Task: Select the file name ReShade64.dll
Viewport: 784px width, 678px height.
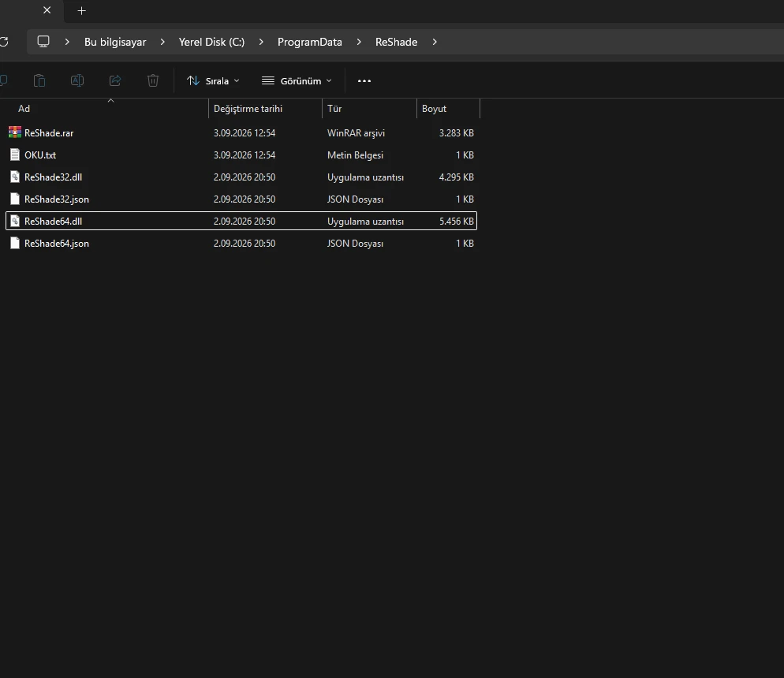Action: coord(53,221)
